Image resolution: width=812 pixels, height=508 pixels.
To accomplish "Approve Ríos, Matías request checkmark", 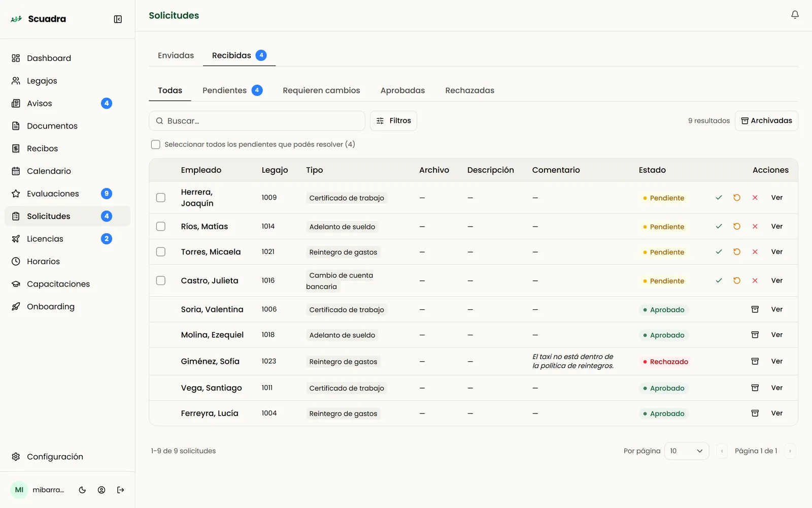I will click(x=719, y=227).
